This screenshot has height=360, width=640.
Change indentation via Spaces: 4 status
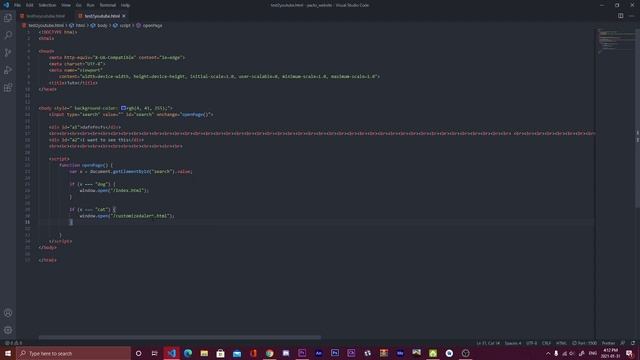tap(513, 343)
